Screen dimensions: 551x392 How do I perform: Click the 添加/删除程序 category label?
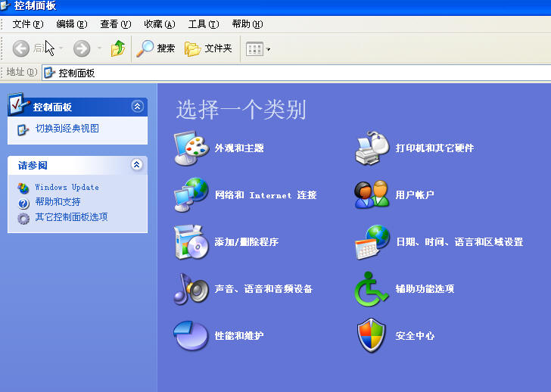247,242
